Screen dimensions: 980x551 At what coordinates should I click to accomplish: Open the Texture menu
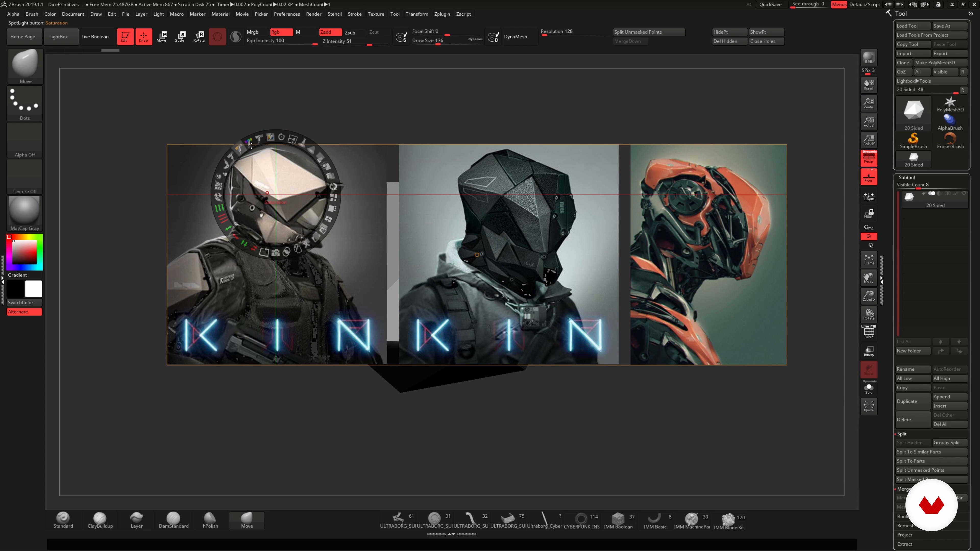(x=376, y=14)
